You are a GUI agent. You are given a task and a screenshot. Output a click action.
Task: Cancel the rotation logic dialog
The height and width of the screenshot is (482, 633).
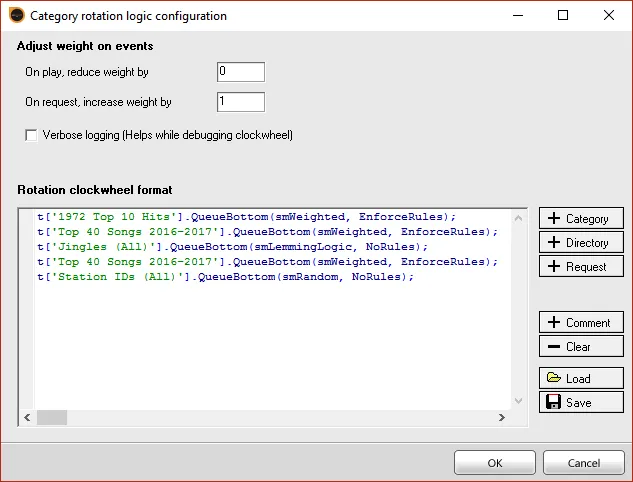coord(584,463)
